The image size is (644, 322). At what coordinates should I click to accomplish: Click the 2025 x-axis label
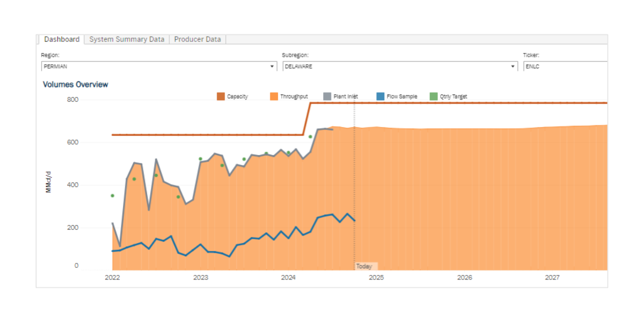point(376,277)
